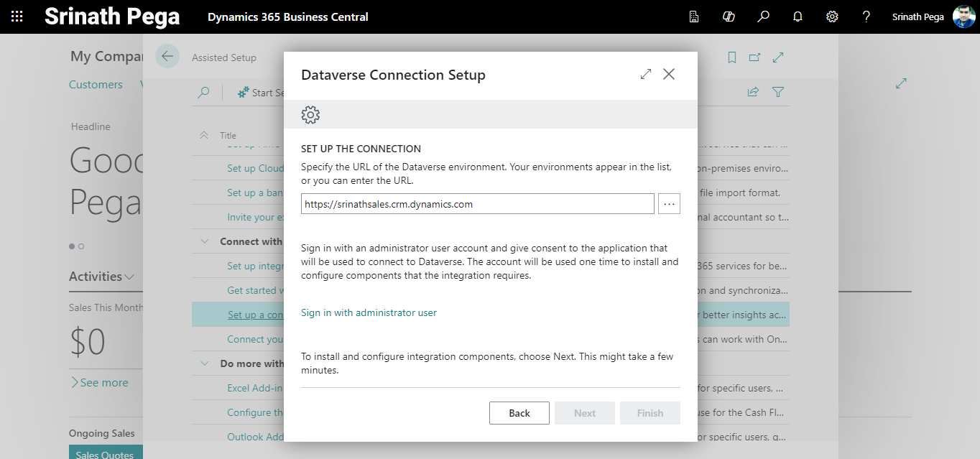Open the notifications bell
Image resolution: width=980 pixels, height=459 pixels.
point(798,17)
